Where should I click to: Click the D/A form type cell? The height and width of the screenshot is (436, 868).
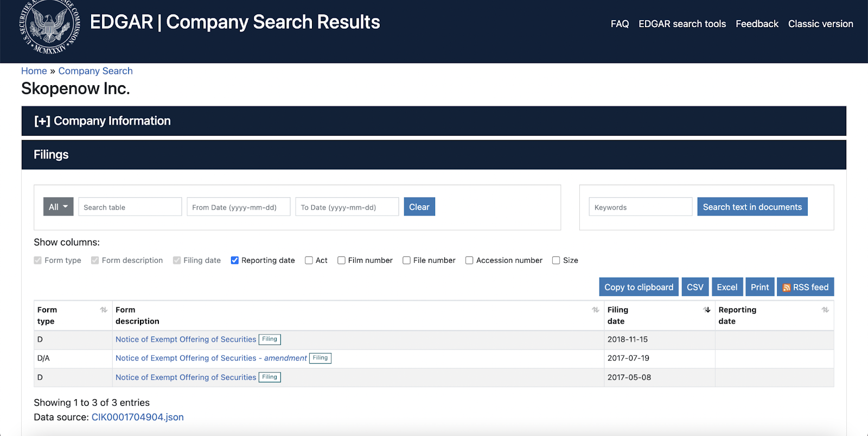[73, 359]
